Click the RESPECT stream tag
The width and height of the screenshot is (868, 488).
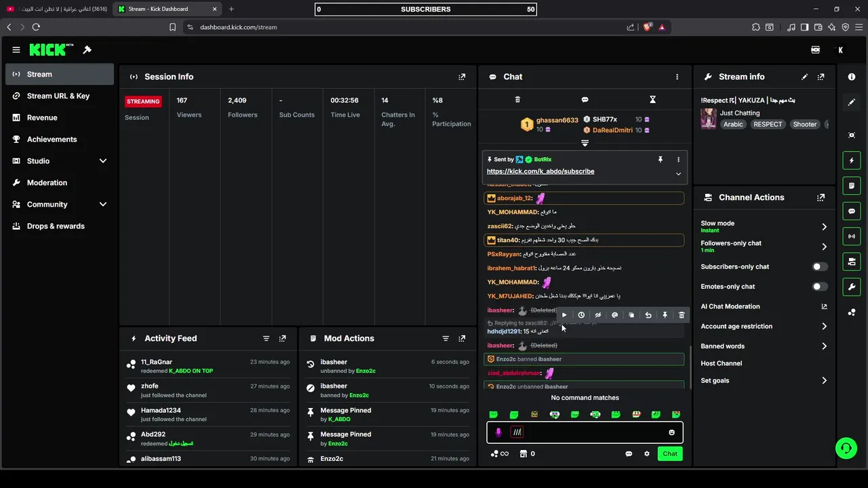point(768,125)
